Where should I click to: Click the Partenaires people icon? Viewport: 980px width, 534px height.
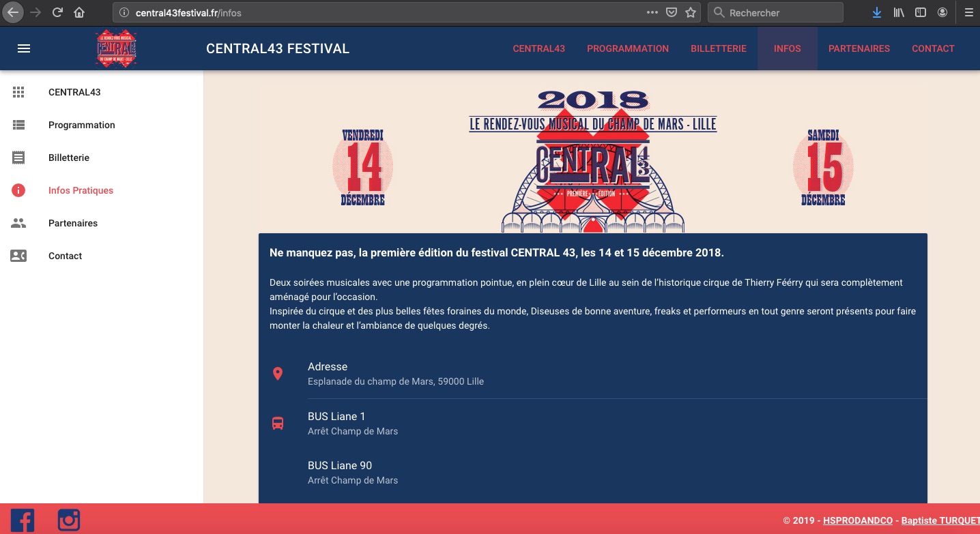[x=18, y=223]
